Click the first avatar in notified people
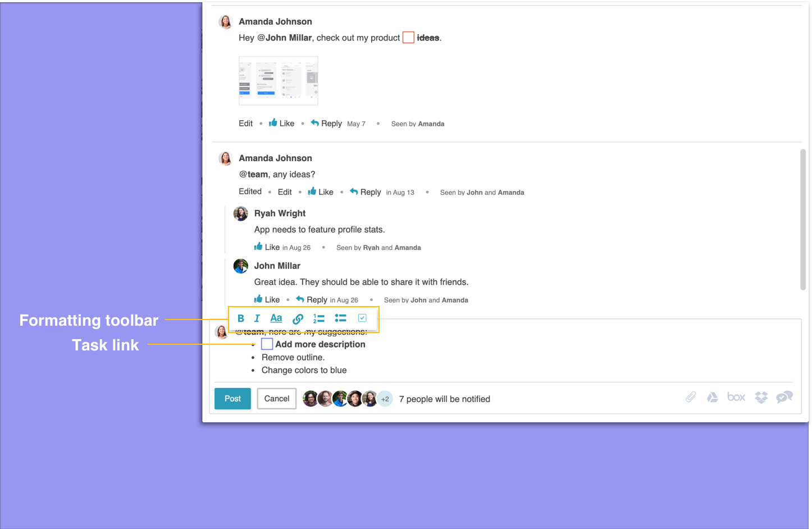This screenshot has width=812, height=529. [311, 399]
